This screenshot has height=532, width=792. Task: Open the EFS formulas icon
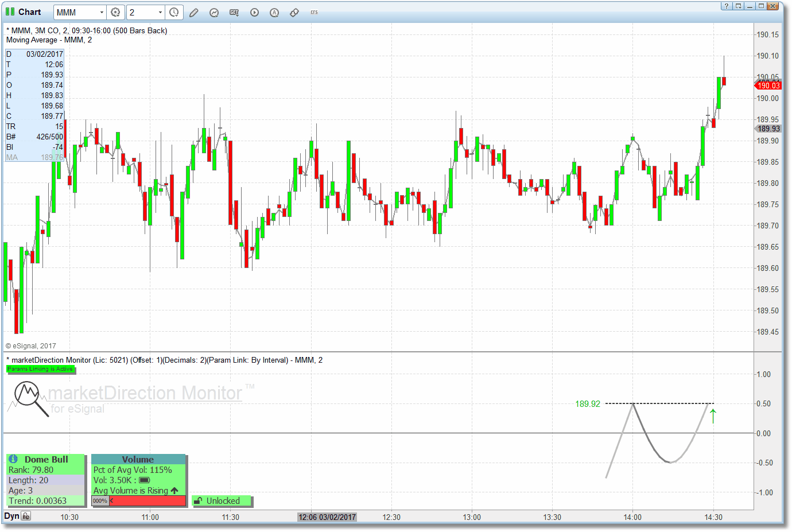click(x=314, y=12)
